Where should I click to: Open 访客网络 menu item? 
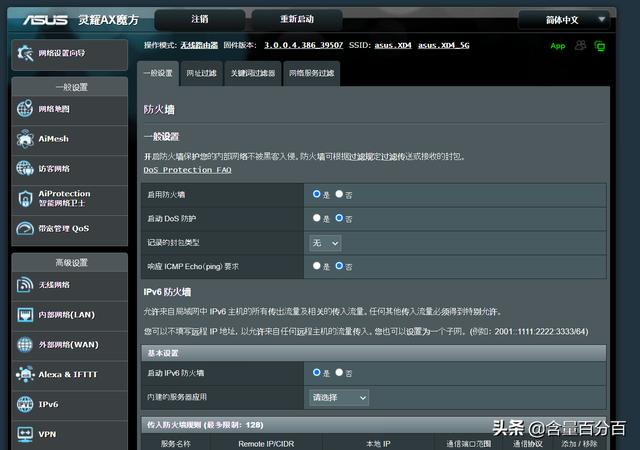[x=70, y=169]
